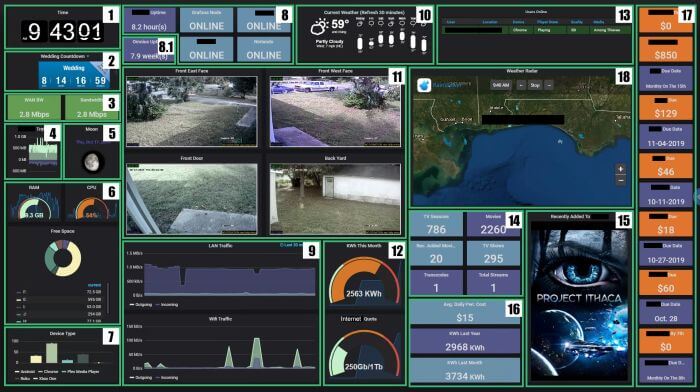
Task: Click the CPU gauge showing 54%
Action: click(92, 208)
